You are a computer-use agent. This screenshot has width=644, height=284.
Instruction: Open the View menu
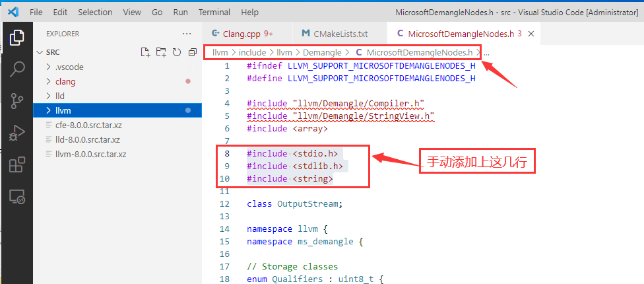132,13
